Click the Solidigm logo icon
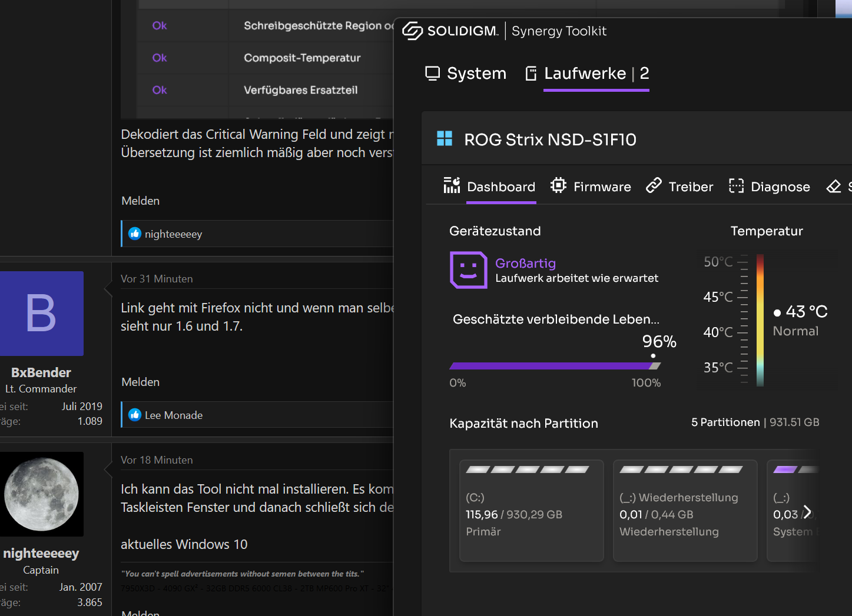The height and width of the screenshot is (616, 852). pos(412,31)
